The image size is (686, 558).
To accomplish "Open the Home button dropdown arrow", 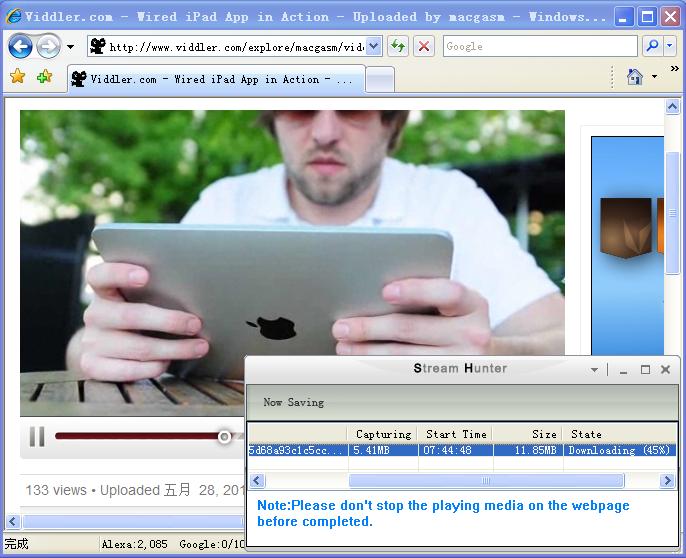I will tap(654, 77).
